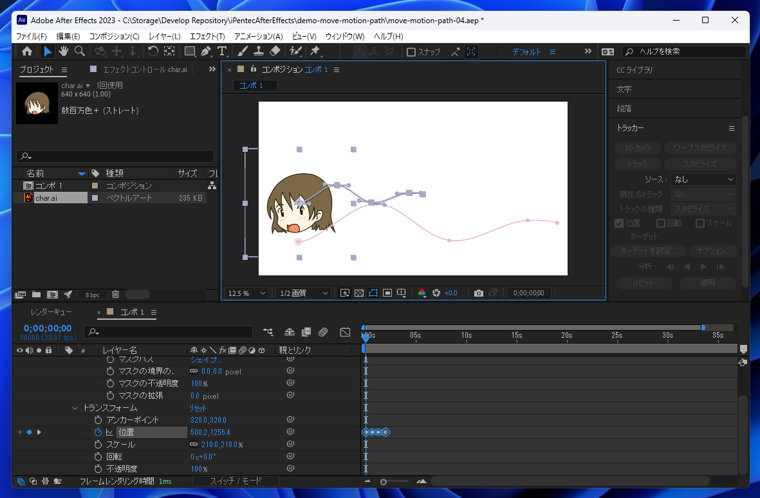This screenshot has height=498, width=760.
Task: Enable the スナップ (Snap) checkbox
Action: coord(411,52)
